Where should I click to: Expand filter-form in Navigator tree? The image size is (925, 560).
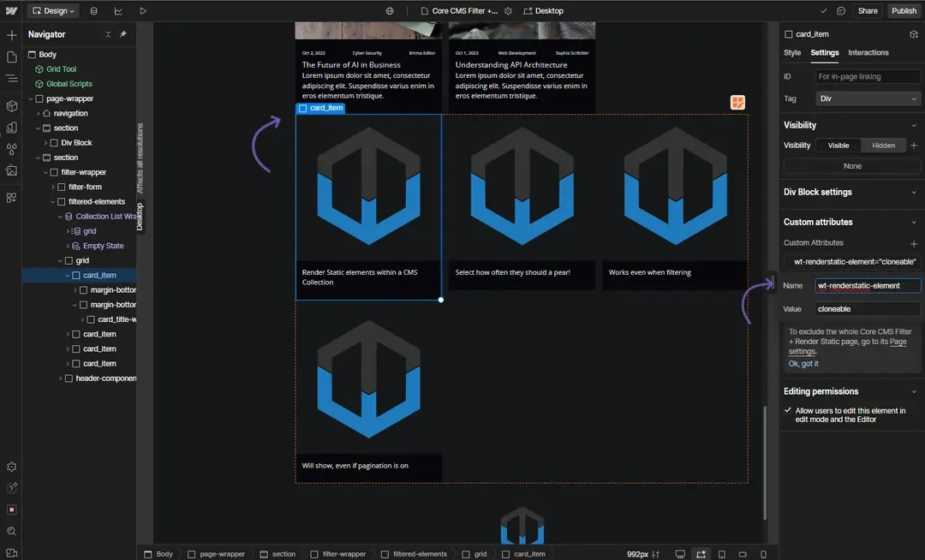click(x=53, y=187)
